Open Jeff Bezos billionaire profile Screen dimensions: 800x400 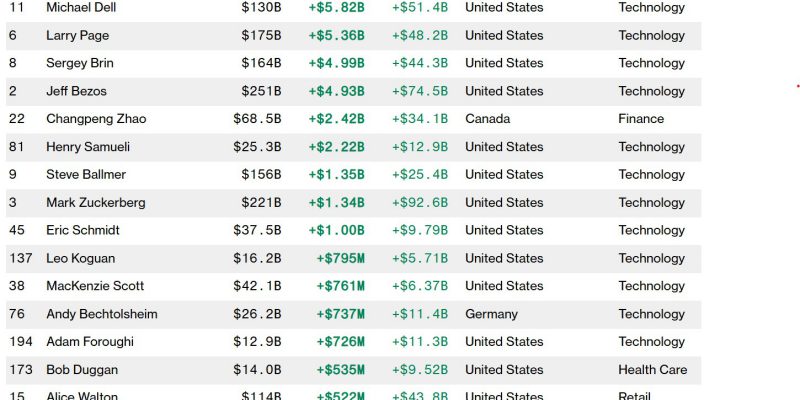coord(77,91)
